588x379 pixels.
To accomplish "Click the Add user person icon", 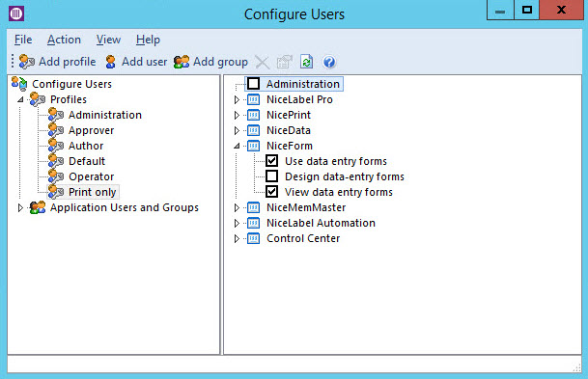I will 111,62.
